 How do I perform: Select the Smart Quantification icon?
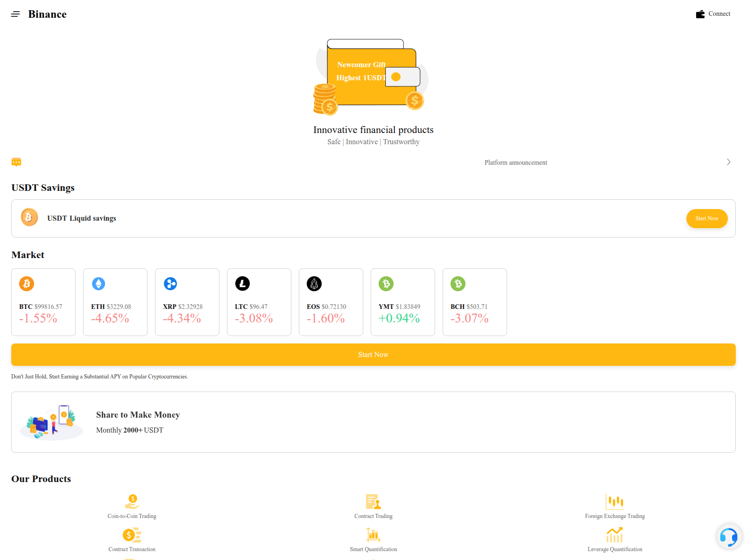[373, 535]
